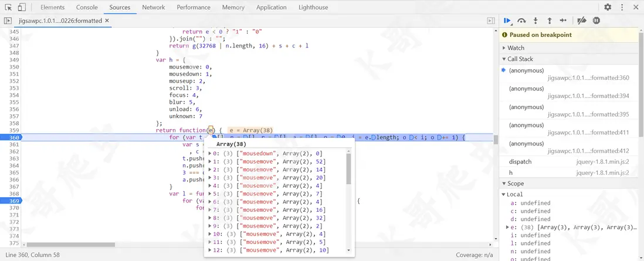
Task: Collapse the Call Stack section
Action: [x=520, y=59]
